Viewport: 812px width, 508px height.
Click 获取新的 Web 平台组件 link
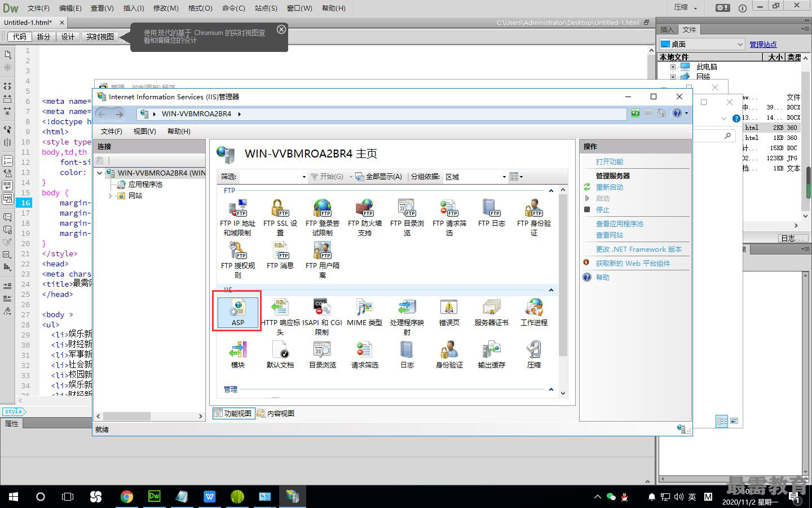[x=633, y=263]
